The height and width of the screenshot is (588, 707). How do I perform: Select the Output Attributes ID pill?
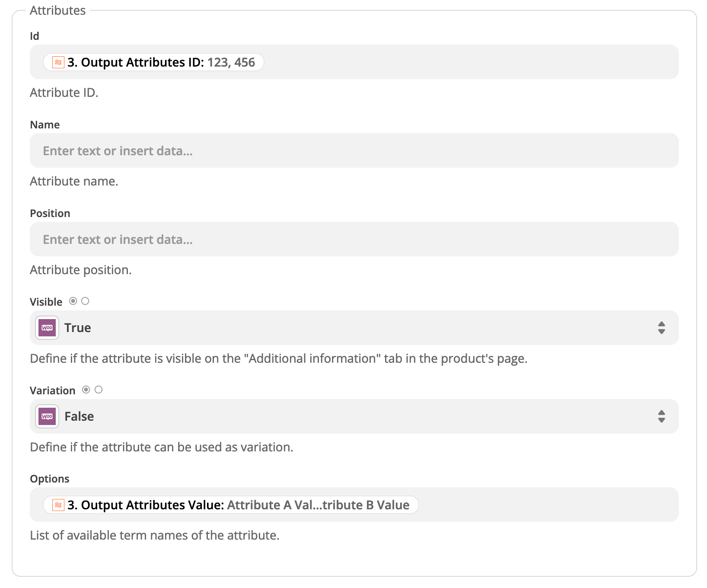(160, 62)
